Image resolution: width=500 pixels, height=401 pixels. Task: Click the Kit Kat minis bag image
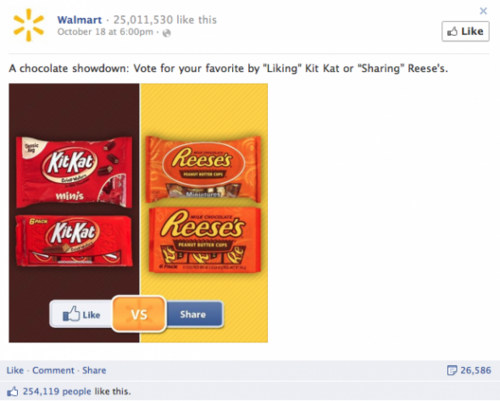(74, 172)
